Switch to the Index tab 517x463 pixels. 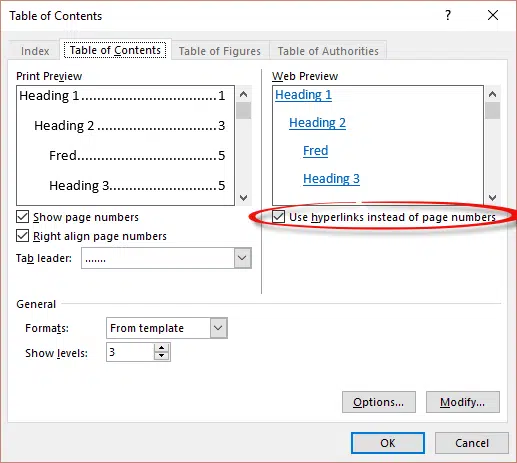35,51
